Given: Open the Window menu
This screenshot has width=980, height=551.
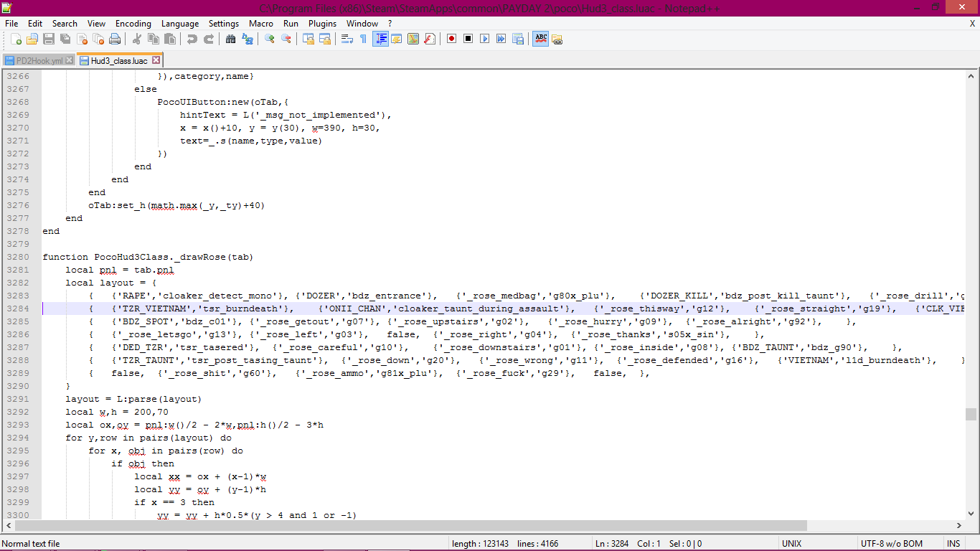Looking at the screenshot, I should tap(362, 24).
